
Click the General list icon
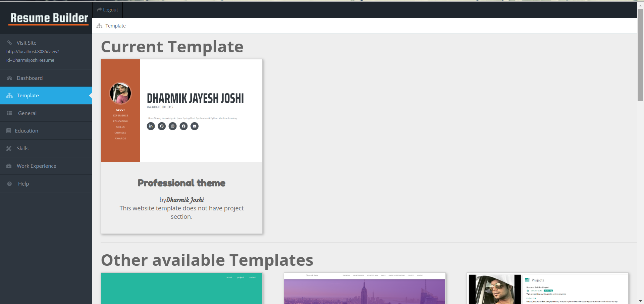(9, 113)
